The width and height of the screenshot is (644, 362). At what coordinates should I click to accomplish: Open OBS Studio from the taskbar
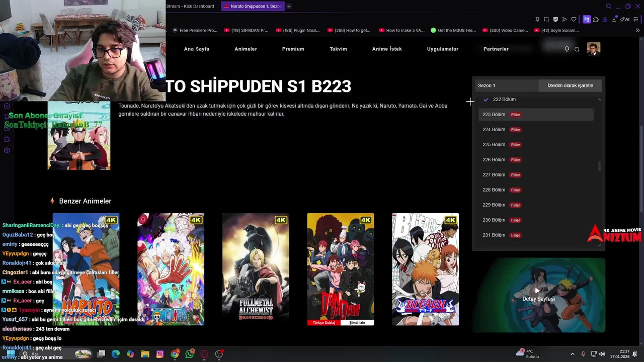pyautogui.click(x=219, y=354)
